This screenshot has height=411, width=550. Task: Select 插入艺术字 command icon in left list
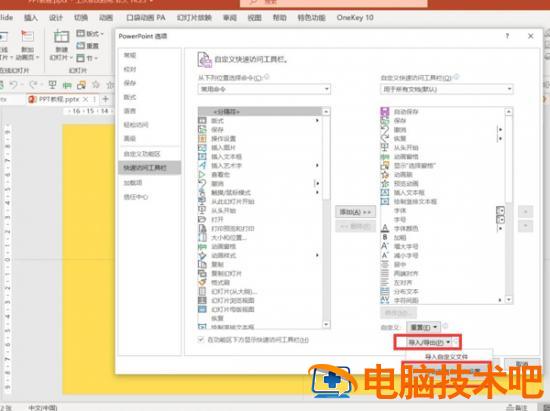(x=202, y=166)
